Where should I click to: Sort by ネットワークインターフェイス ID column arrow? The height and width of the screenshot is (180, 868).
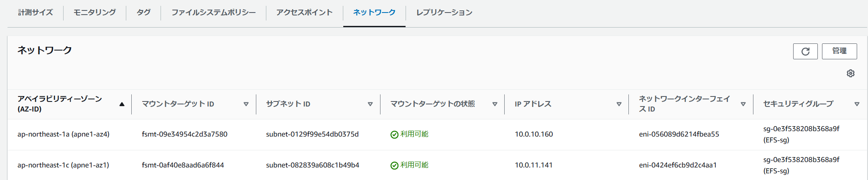tap(743, 104)
